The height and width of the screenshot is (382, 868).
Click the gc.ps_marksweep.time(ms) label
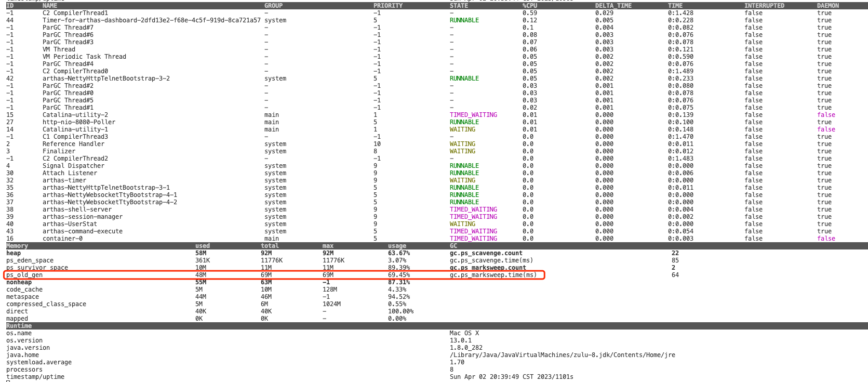coord(493,275)
